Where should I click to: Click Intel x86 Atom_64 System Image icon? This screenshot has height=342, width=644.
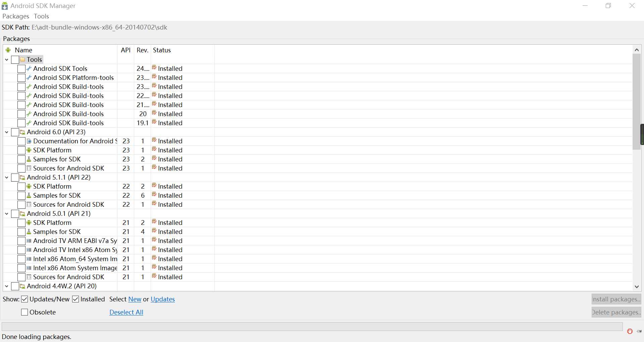pos(29,259)
